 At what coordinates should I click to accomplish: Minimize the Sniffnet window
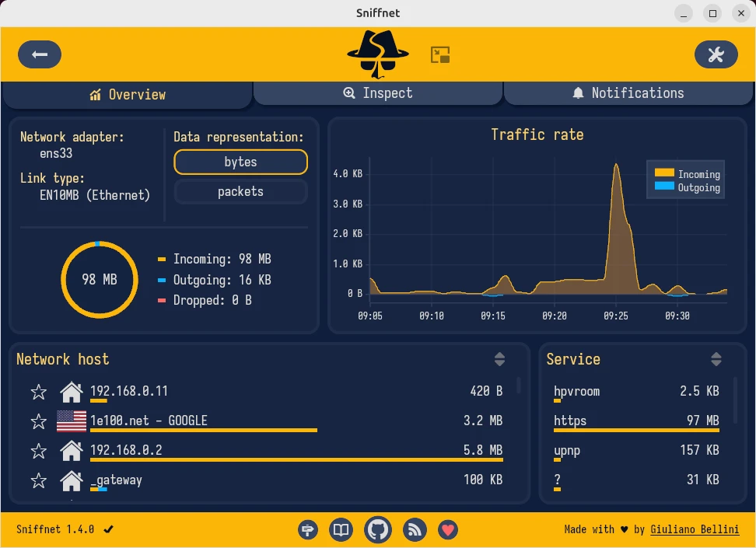[x=683, y=13]
